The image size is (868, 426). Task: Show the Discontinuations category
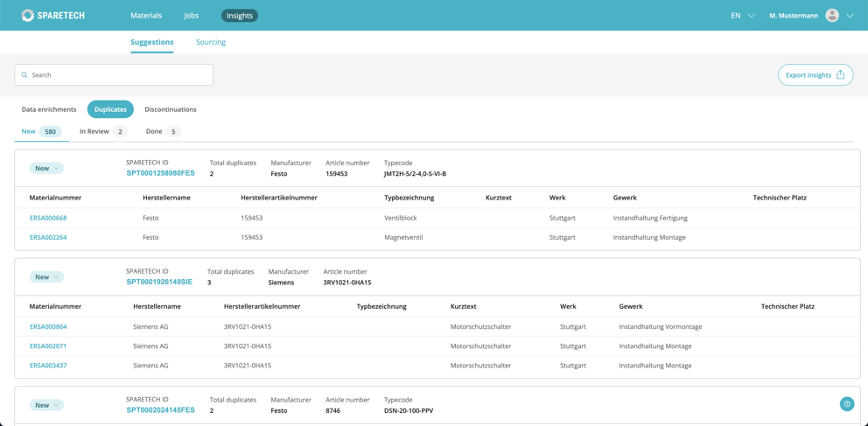click(171, 109)
